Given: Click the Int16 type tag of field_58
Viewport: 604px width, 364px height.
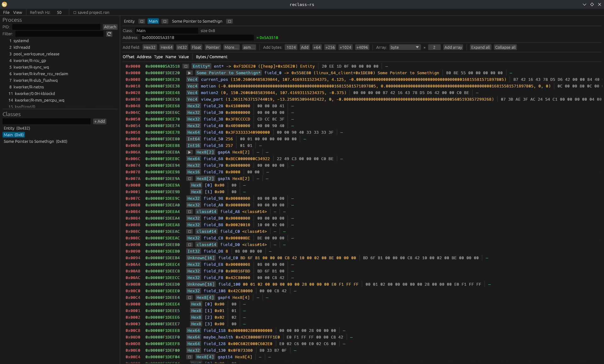Looking at the screenshot, I should tap(193, 146).
